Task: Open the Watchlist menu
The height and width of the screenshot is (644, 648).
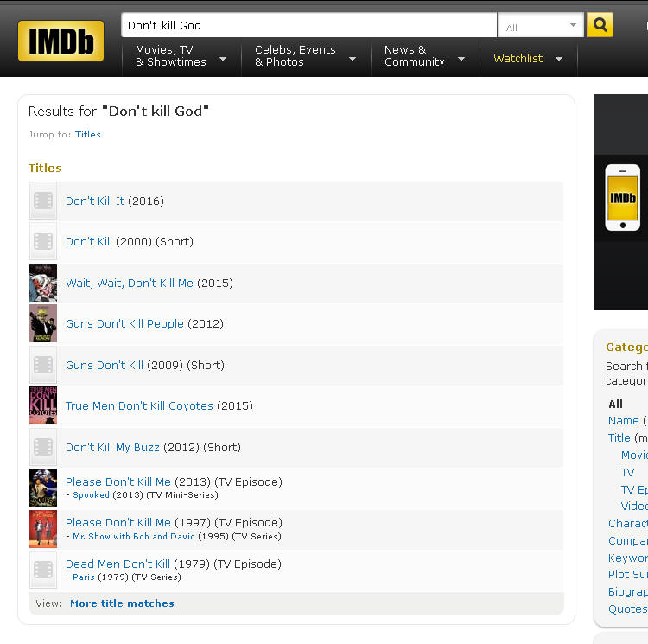Action: coord(528,59)
